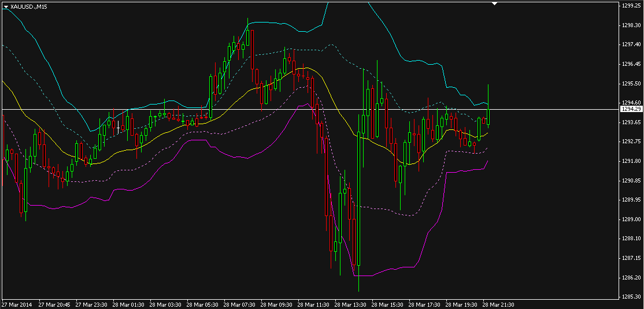Click the 27 Mar 23:30 time label
The width and height of the screenshot is (644, 309).
pos(91,305)
